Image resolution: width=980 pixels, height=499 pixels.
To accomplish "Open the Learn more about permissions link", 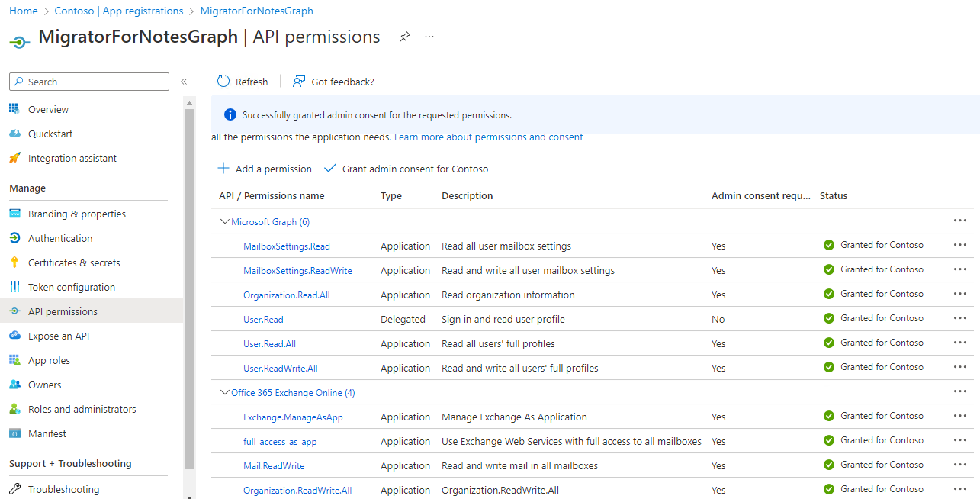I will point(488,137).
